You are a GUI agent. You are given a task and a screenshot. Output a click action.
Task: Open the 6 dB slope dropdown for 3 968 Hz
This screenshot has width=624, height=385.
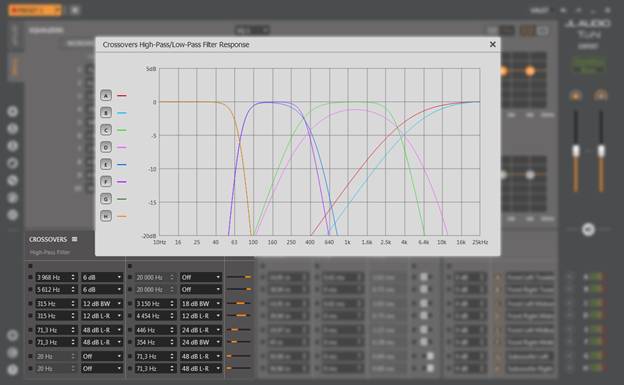tap(102, 277)
